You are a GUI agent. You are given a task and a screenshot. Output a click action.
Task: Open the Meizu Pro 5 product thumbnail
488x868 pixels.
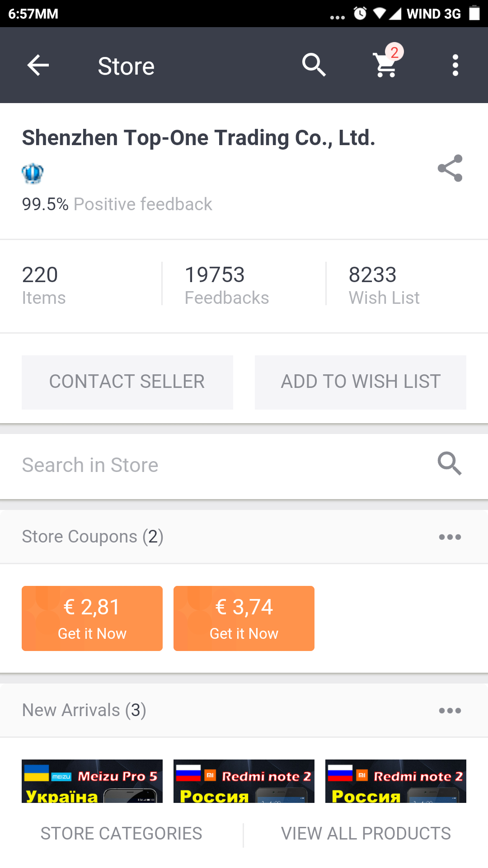92,781
